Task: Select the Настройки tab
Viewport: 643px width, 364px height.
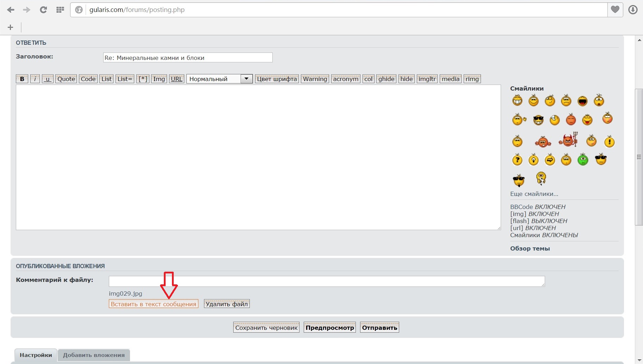Action: point(36,355)
